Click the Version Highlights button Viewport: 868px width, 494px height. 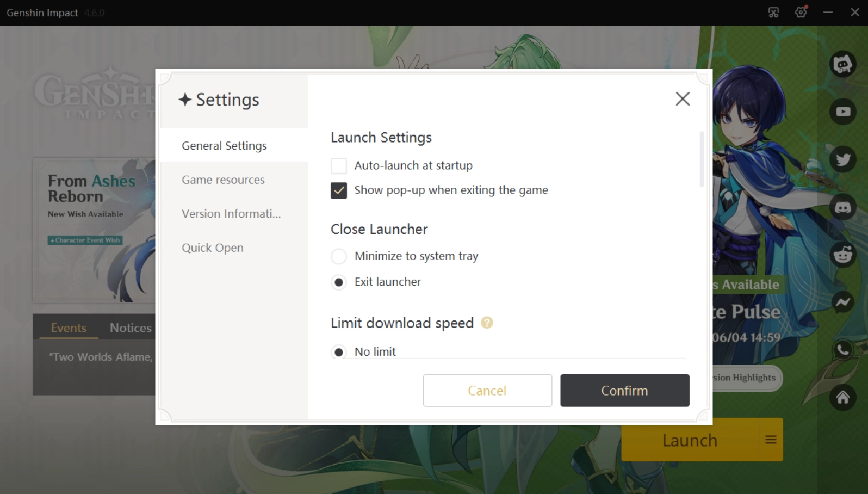click(747, 378)
